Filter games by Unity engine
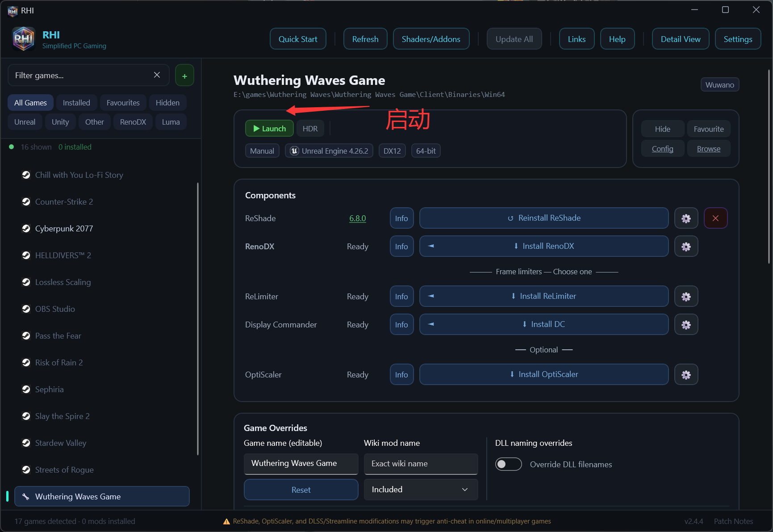This screenshot has width=773, height=532. click(x=60, y=122)
